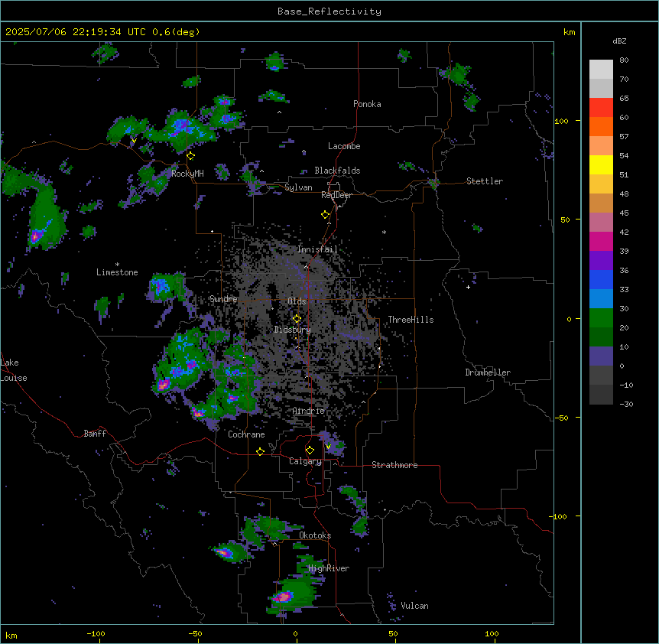Click the RockyMH label
The height and width of the screenshot is (644, 659).
187,174
